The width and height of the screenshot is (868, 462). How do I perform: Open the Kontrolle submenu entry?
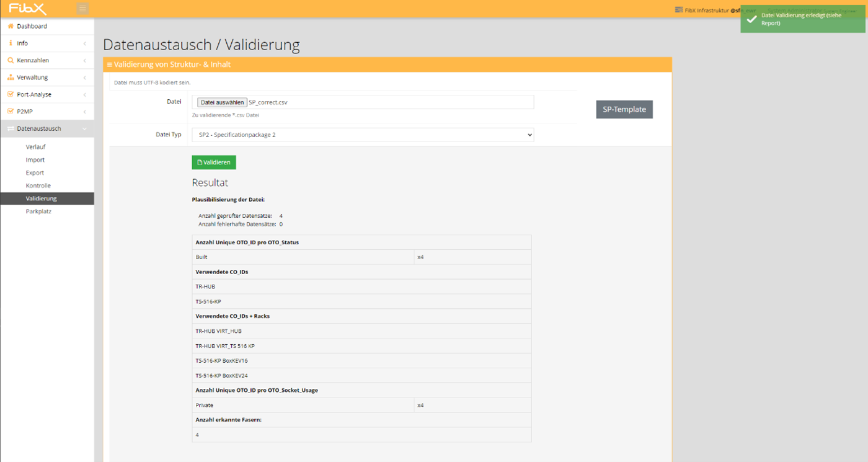pos(38,185)
